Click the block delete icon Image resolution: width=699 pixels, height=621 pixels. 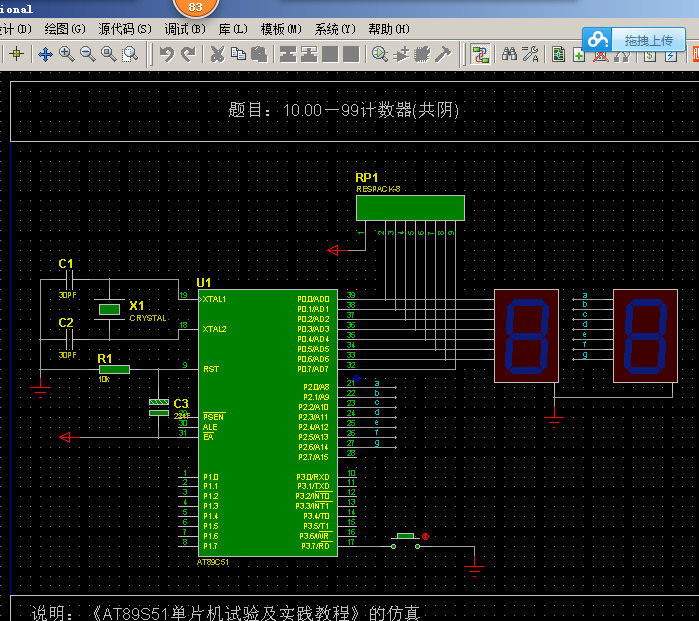(x=351, y=54)
